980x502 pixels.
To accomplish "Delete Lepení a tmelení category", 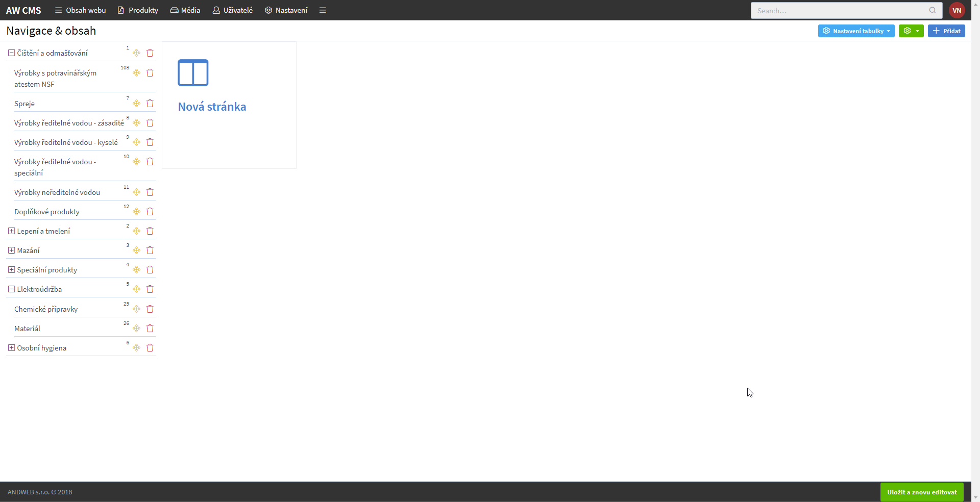I will [x=150, y=231].
